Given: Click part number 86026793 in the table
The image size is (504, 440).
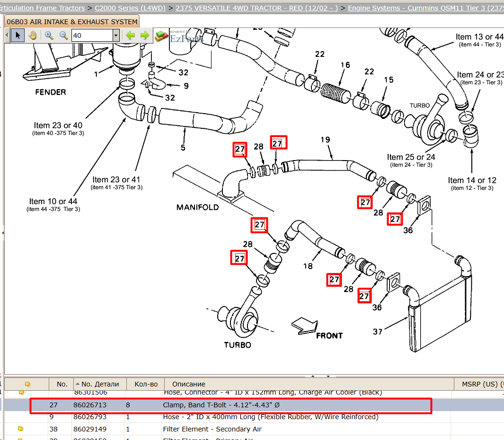Looking at the screenshot, I should pos(89,417).
